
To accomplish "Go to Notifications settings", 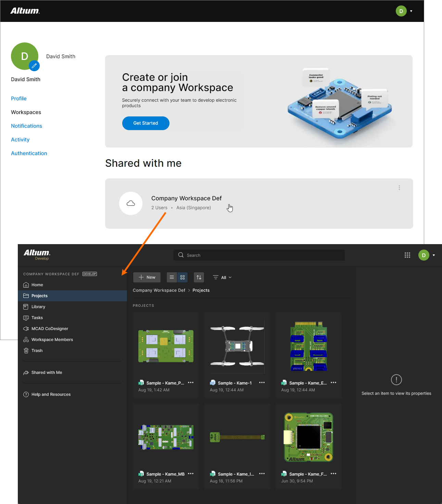I will [x=26, y=126].
